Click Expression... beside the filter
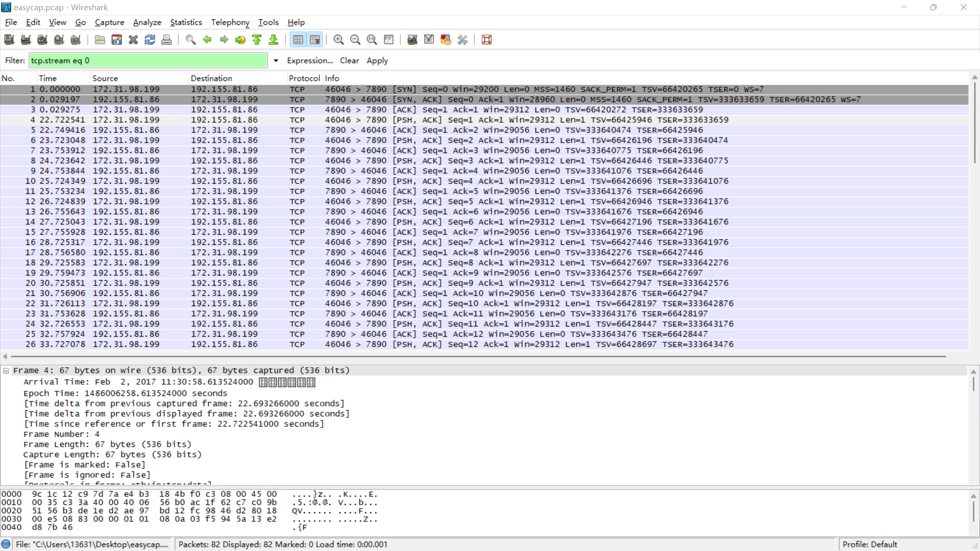The image size is (980, 551). coord(309,61)
